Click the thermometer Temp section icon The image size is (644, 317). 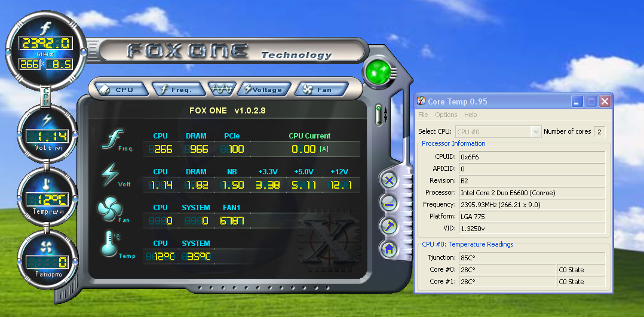109,244
